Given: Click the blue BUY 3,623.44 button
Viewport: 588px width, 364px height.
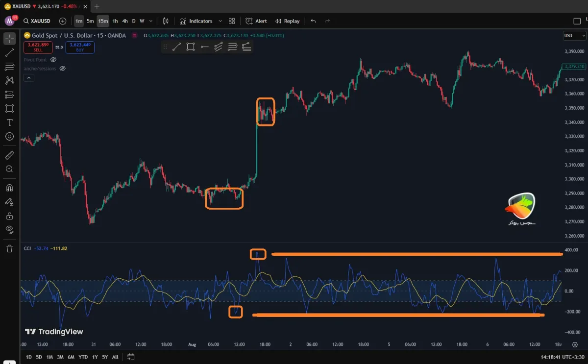Looking at the screenshot, I should [x=80, y=47].
